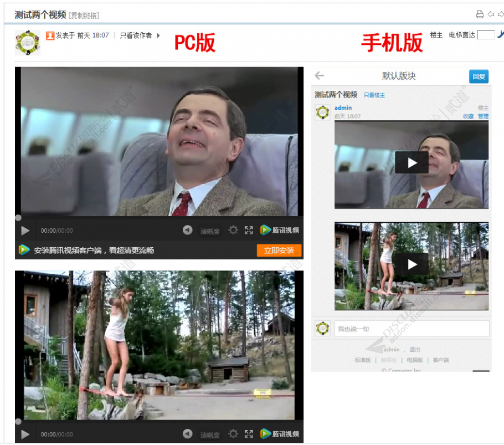Click 收藏 favorite link in mobile post

pos(469,116)
